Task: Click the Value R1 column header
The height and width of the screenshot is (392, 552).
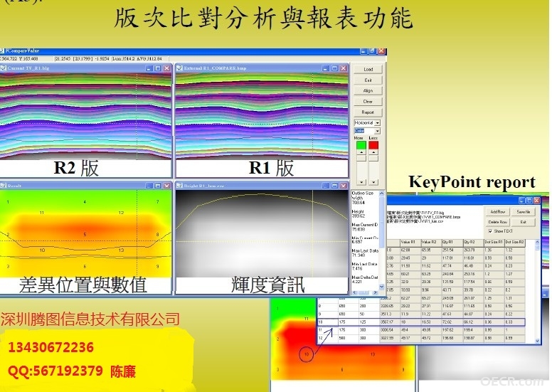Action: point(410,243)
